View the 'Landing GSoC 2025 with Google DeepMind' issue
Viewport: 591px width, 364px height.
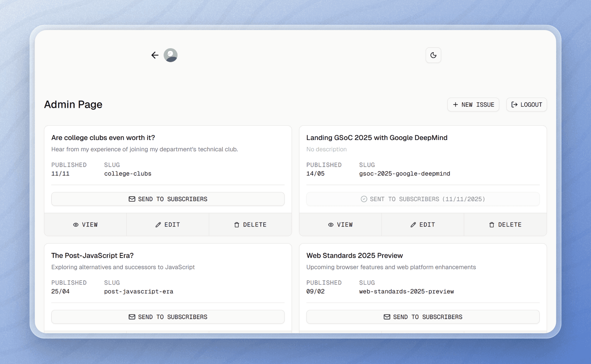point(340,224)
